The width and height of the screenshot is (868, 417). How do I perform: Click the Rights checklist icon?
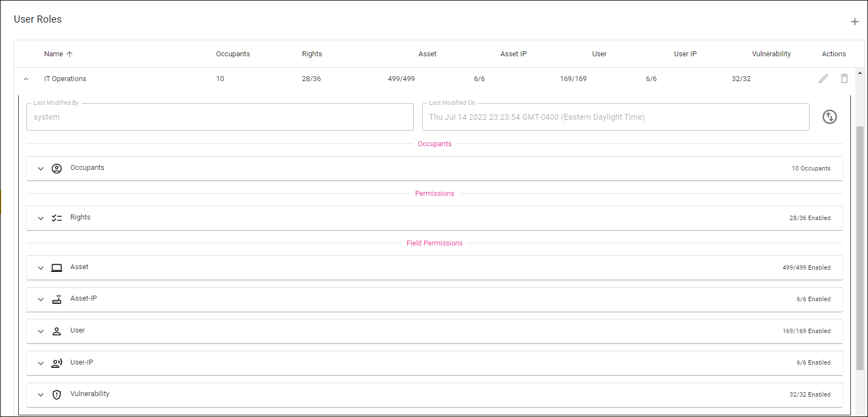[x=57, y=218]
